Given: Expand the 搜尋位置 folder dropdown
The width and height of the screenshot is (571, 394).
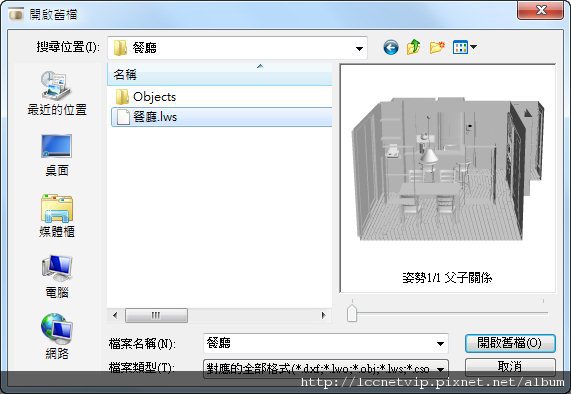Looking at the screenshot, I should pos(359,48).
